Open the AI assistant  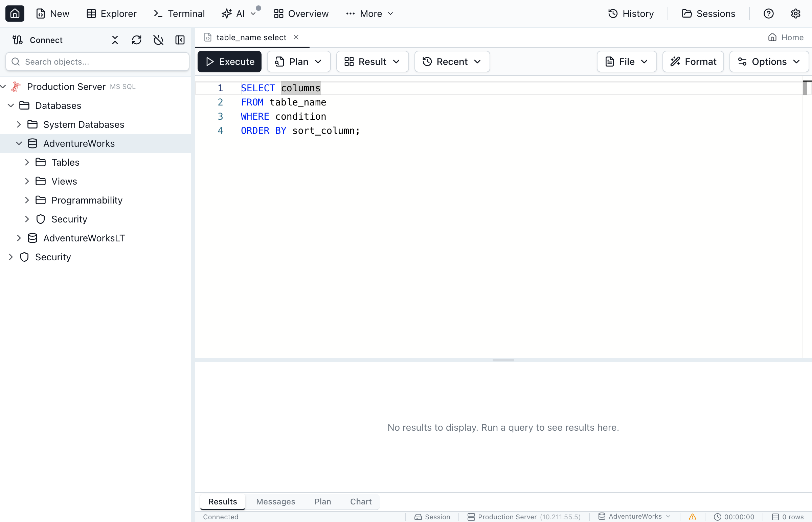click(236, 14)
